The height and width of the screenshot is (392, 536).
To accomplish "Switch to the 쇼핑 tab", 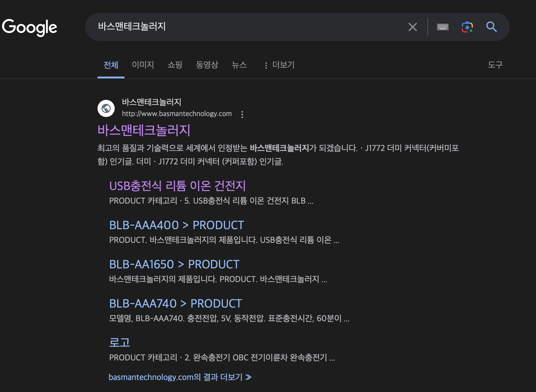I will pos(175,65).
